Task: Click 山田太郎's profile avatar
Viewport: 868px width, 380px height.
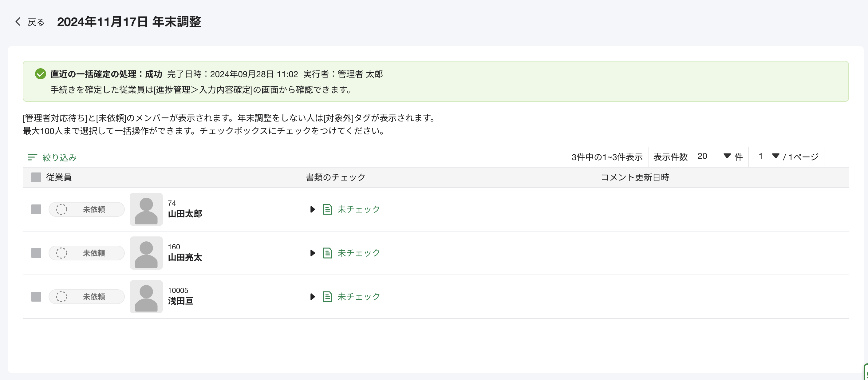Action: click(x=146, y=209)
